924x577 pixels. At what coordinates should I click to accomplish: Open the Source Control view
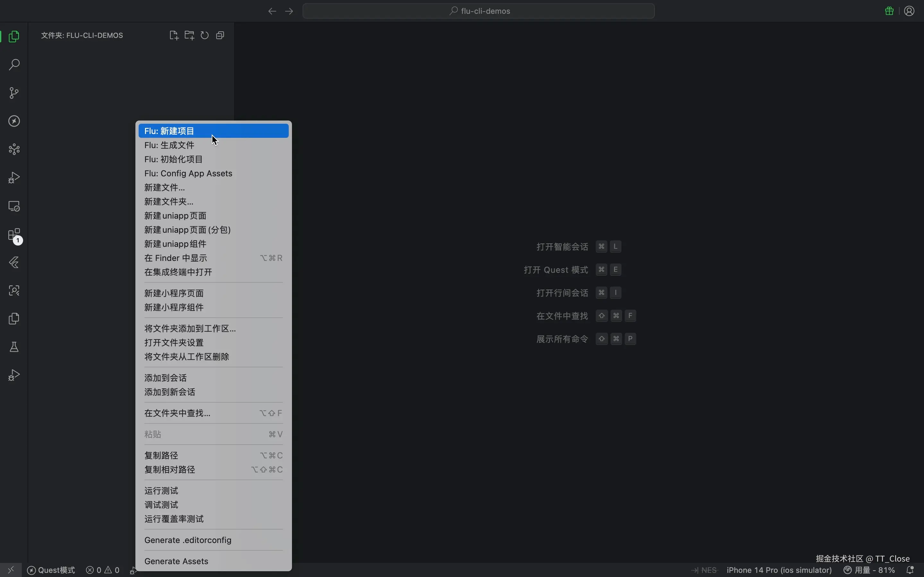(14, 93)
